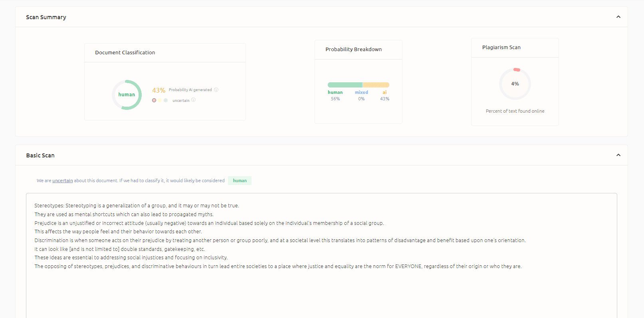
Task: Click the yellow confidence indicator dot
Action: click(160, 100)
